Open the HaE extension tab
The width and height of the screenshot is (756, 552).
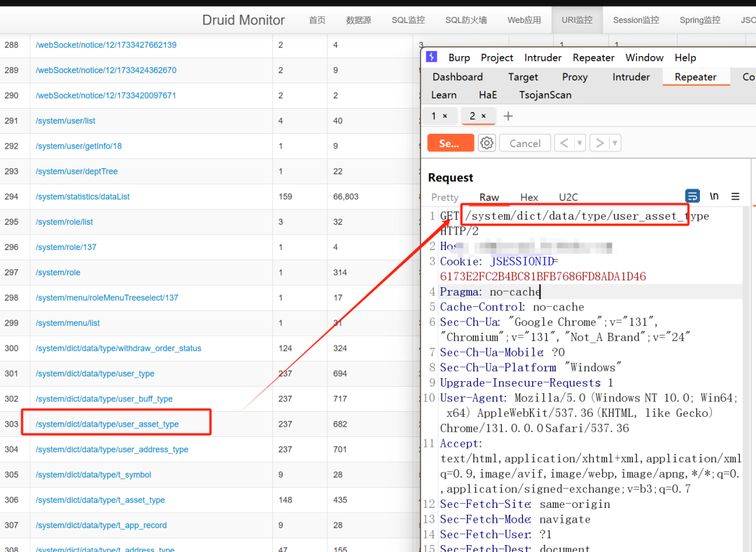click(x=487, y=95)
